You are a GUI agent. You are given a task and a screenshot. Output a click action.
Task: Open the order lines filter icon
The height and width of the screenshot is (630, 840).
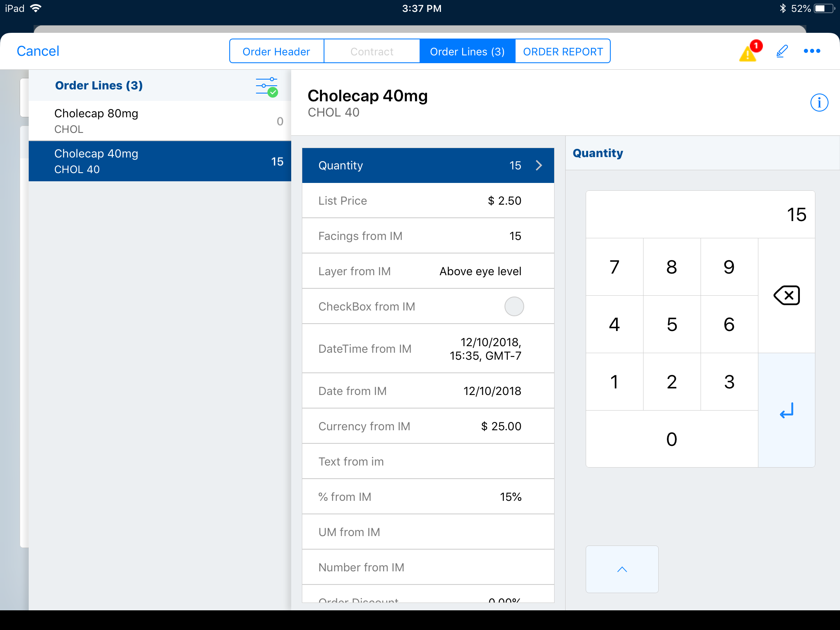coord(267,87)
